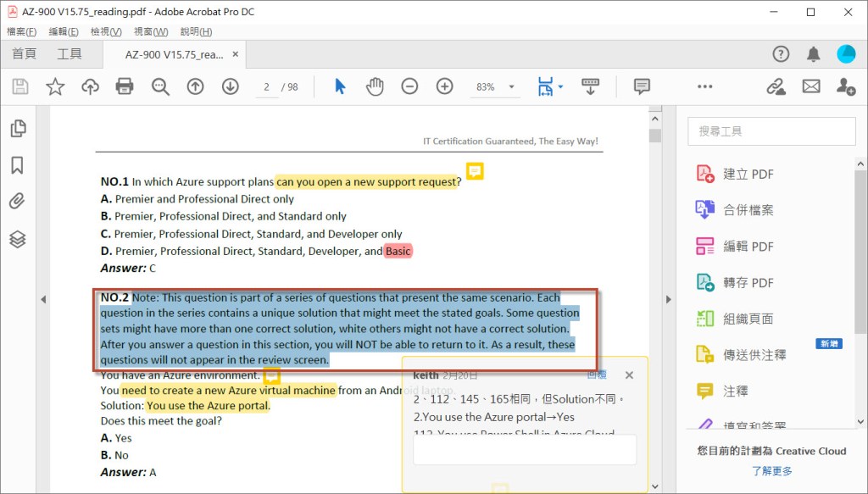
Task: Add a comment with sticky note tool
Action: point(642,86)
